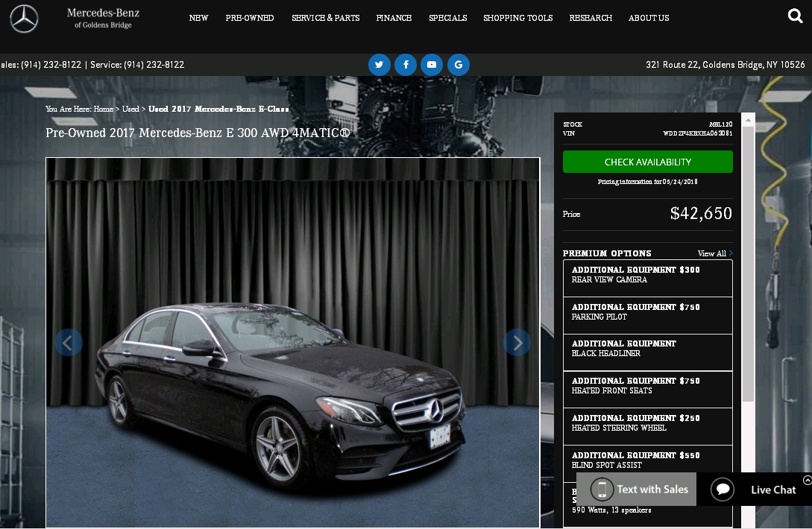The height and width of the screenshot is (529, 812).
Task: Click the CHECK AVAILABILITY button
Action: click(648, 162)
